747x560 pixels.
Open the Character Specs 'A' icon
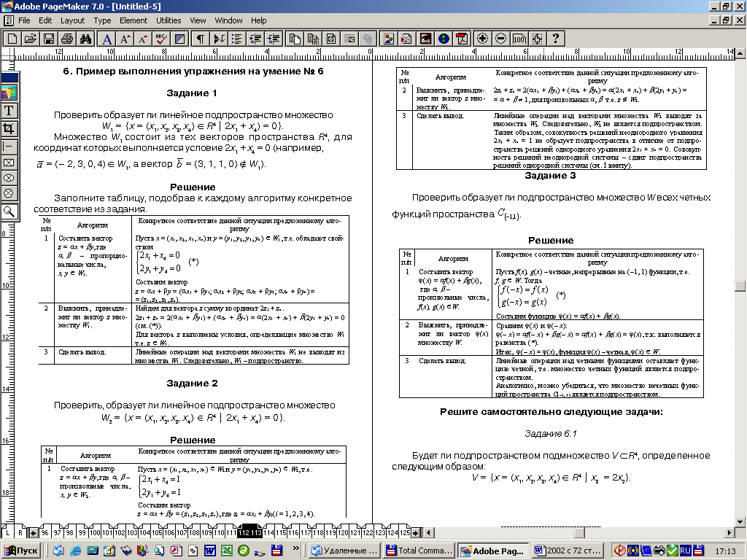pos(107,39)
